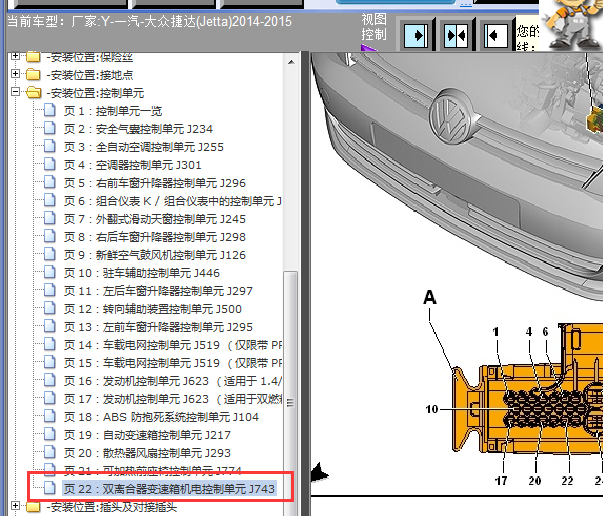Viewport: 603px width, 516px height.
Task: Open 页 1 : 控制单元一览
Action: 113,111
